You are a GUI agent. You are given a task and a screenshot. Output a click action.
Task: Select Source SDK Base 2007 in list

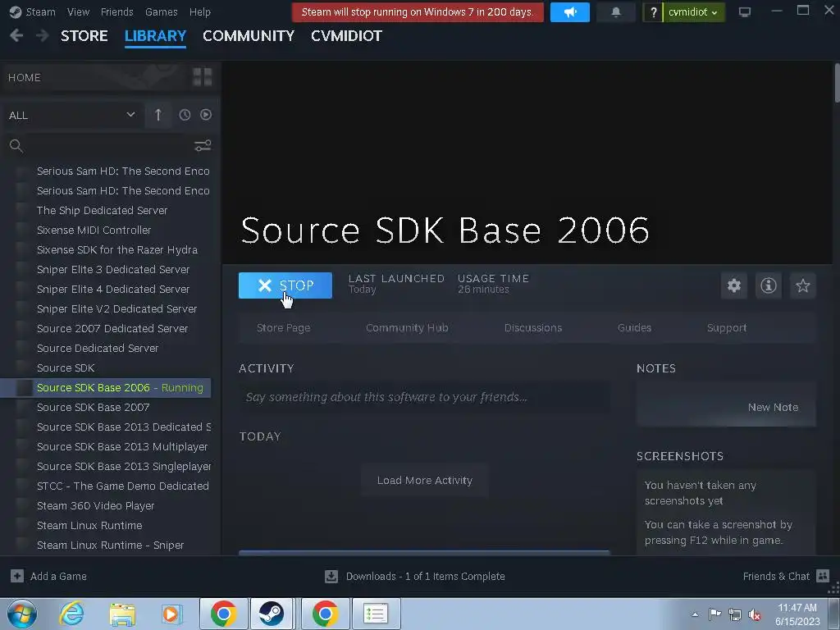click(x=94, y=407)
